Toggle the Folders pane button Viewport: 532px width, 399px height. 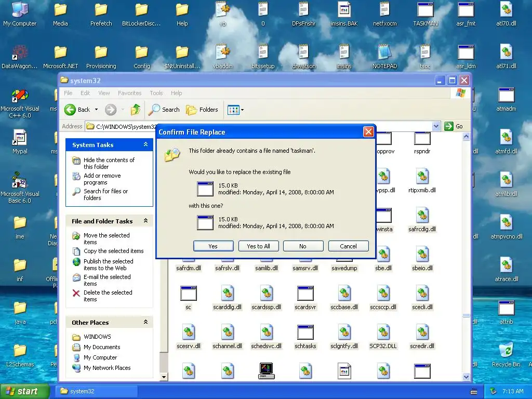point(202,110)
